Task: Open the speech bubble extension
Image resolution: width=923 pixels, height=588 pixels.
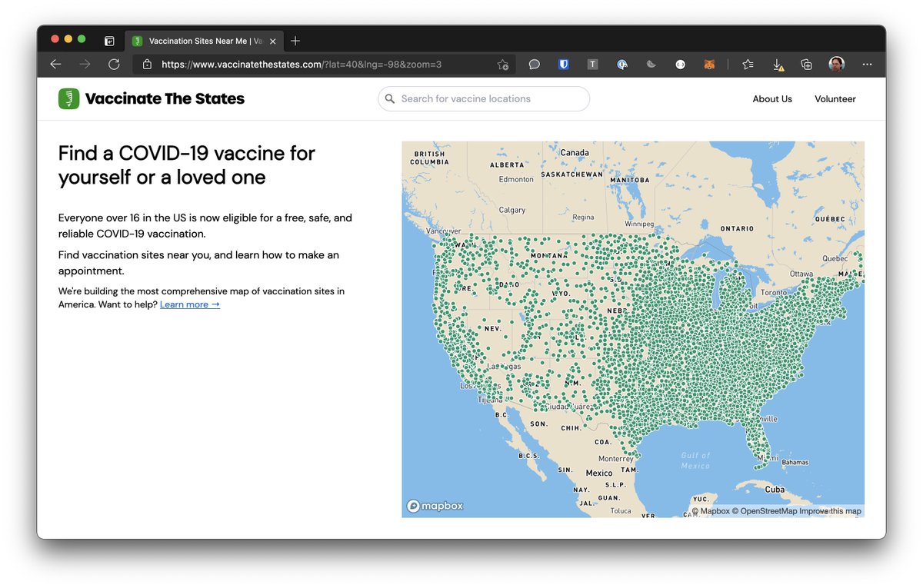Action: pos(534,65)
